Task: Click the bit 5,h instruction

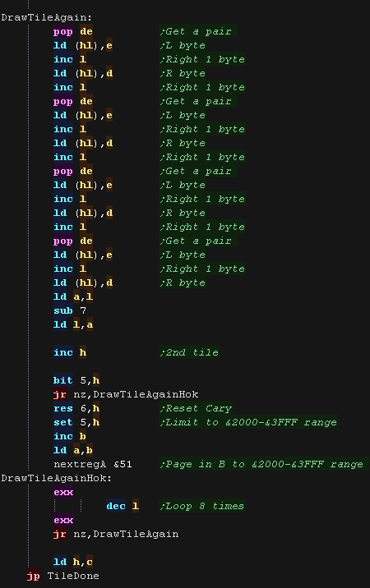Action: click(x=76, y=380)
